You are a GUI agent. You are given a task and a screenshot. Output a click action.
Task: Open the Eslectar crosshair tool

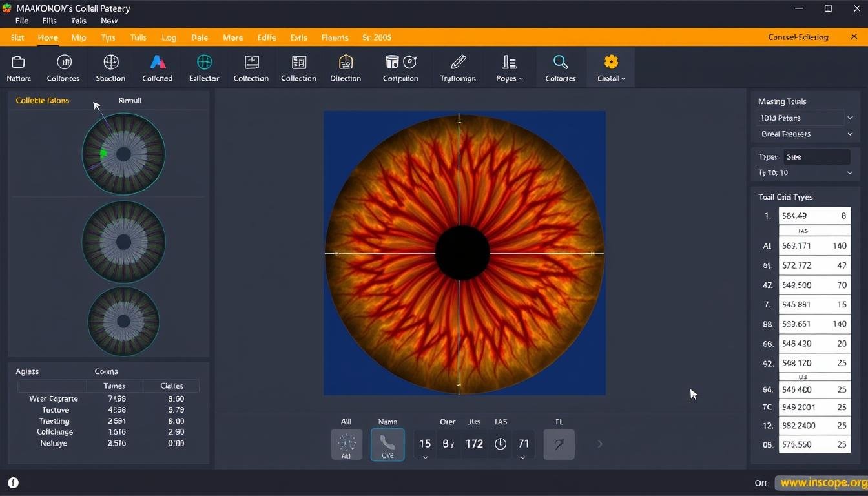click(204, 67)
